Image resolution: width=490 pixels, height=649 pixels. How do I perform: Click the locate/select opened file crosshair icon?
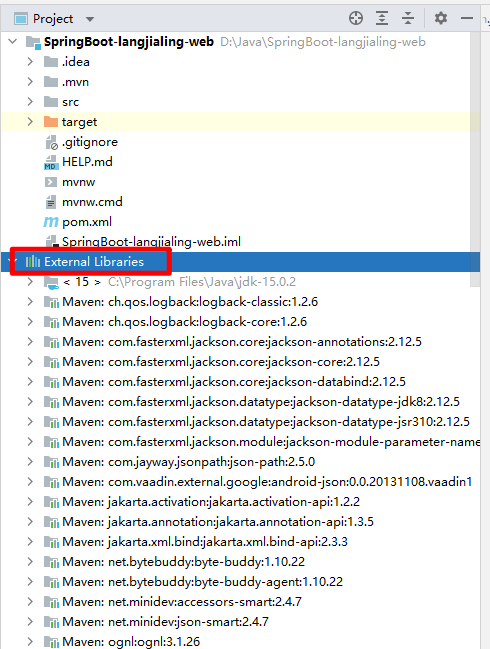coord(356,18)
